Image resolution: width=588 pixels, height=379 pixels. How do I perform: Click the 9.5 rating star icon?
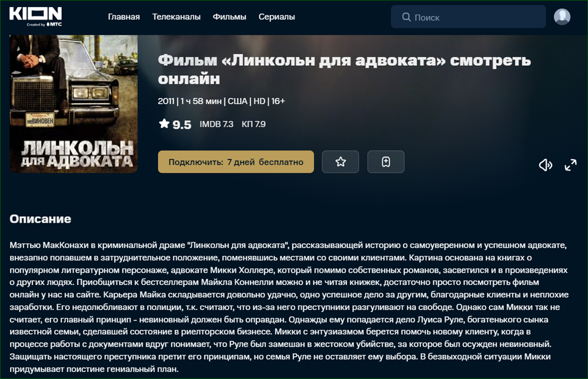point(164,123)
